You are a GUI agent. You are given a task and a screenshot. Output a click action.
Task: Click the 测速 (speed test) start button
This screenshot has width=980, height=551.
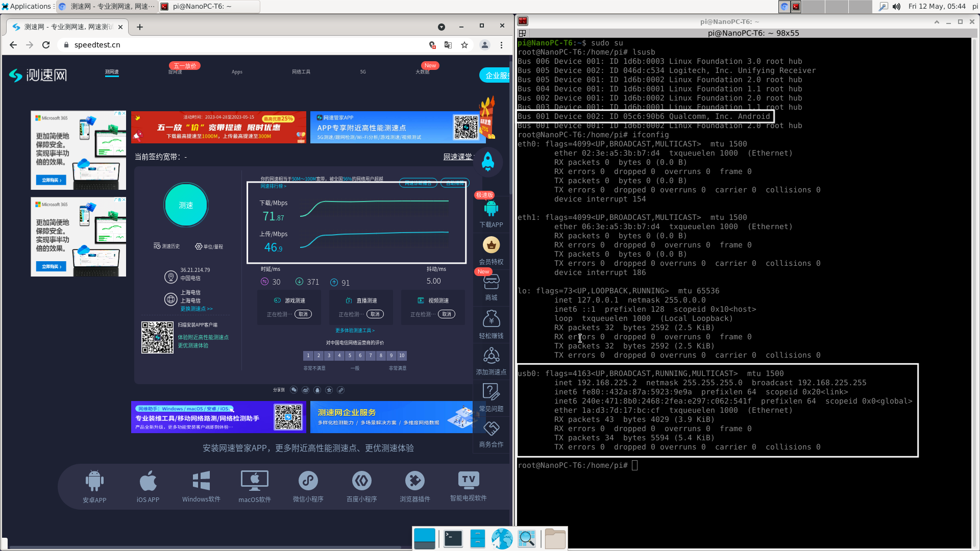coord(186,205)
